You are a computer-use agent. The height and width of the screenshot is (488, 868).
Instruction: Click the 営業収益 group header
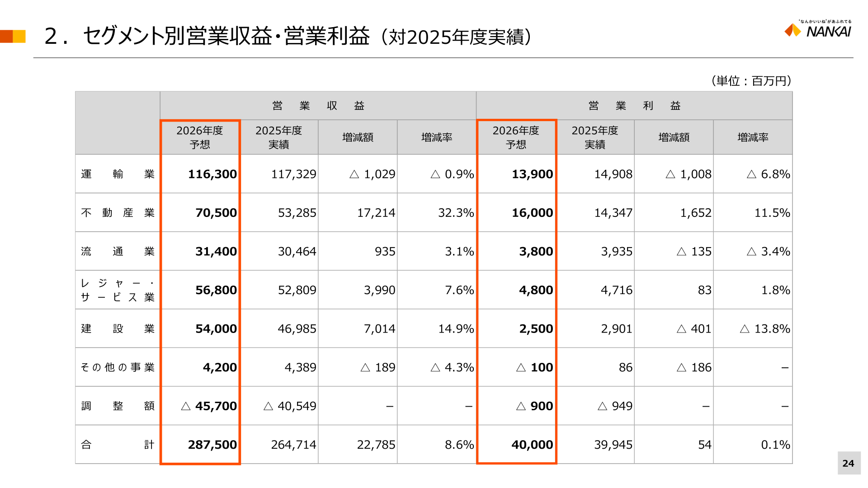318,106
